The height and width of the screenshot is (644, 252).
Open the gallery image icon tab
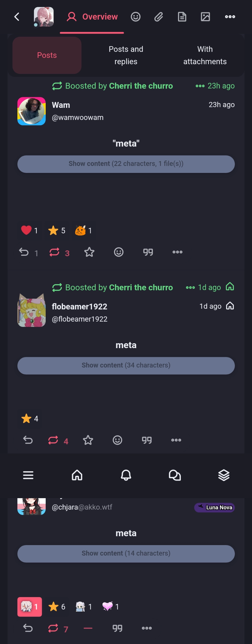tap(205, 17)
